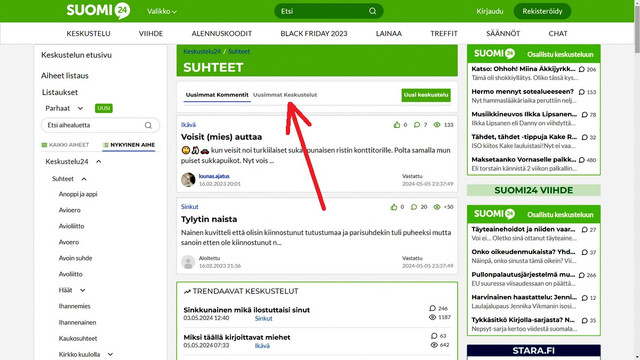This screenshot has height=360, width=640.
Task: Click Aiheet listaus in sidebar
Action: click(64, 76)
